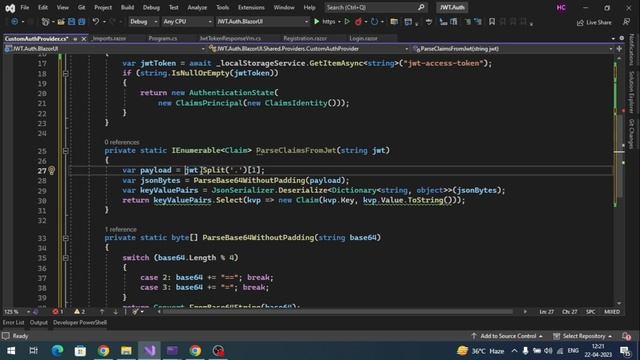Click the red Hot Reload flame icon
640x360 pixels.
coord(358,22)
